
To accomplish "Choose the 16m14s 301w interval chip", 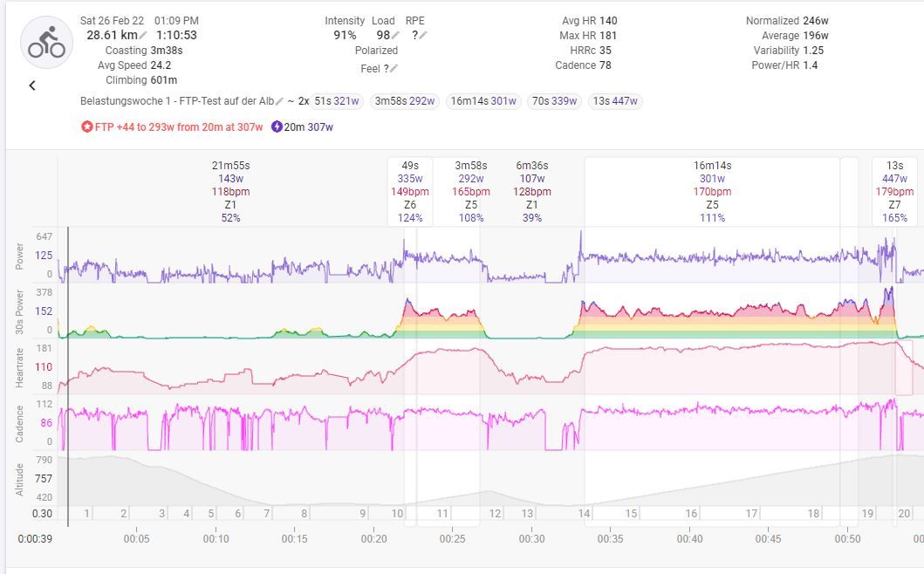I will (x=483, y=101).
